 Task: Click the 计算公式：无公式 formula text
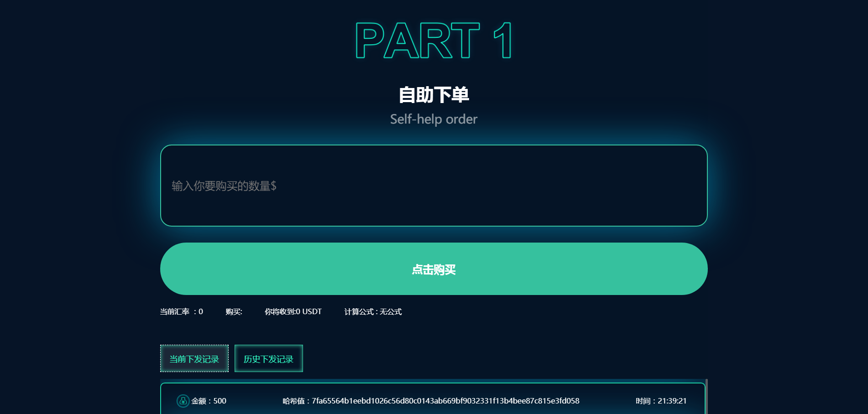pos(372,312)
